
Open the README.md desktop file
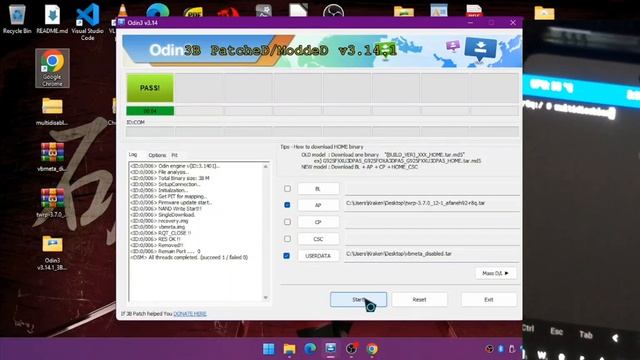pos(52,18)
